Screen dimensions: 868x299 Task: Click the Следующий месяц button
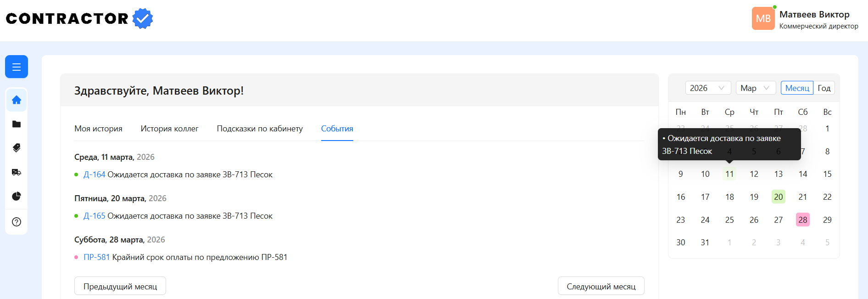[x=601, y=286]
